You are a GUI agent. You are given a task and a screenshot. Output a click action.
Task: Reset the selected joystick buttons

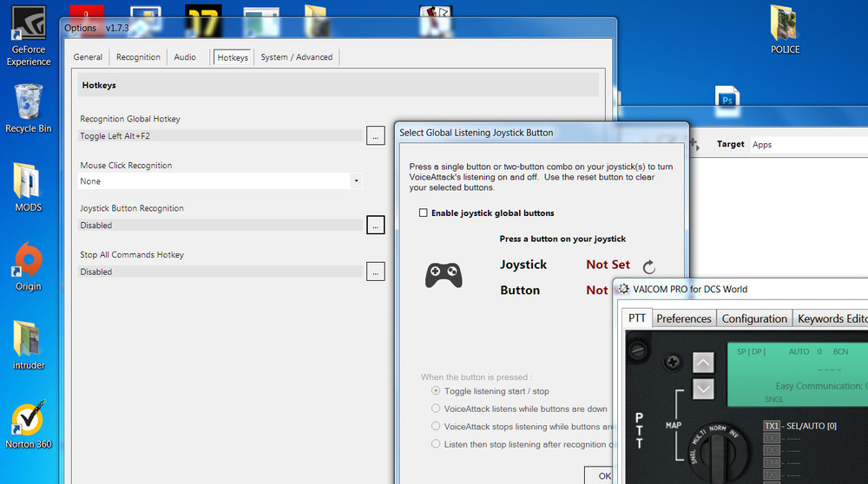648,266
